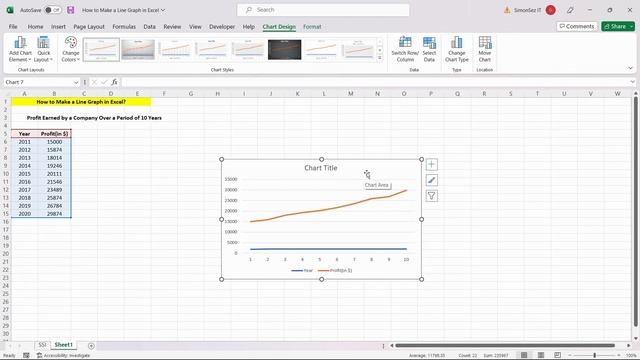The width and height of the screenshot is (640, 360).
Task: Switch to Normal view icon
Action: pos(524,355)
